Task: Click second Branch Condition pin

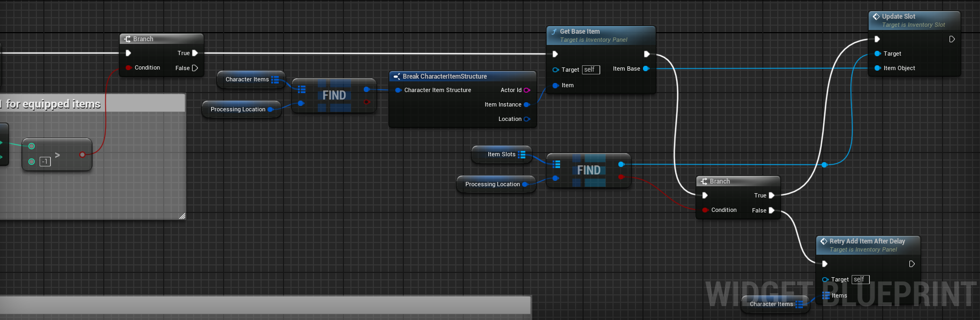Action: pos(706,210)
